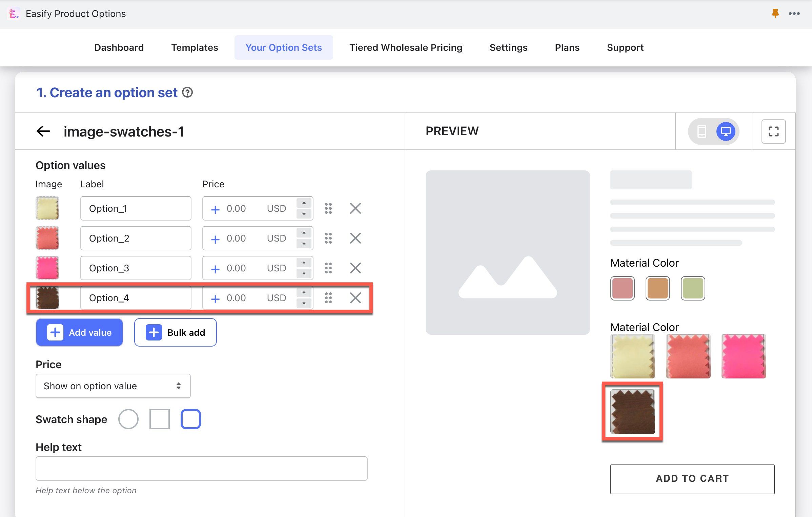Click the orange pin icon in the header

click(x=775, y=14)
